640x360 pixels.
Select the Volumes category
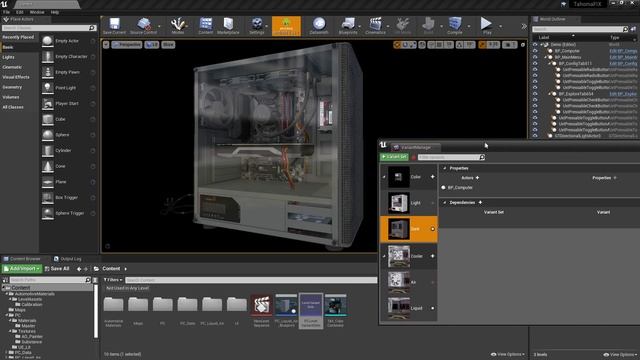point(11,97)
